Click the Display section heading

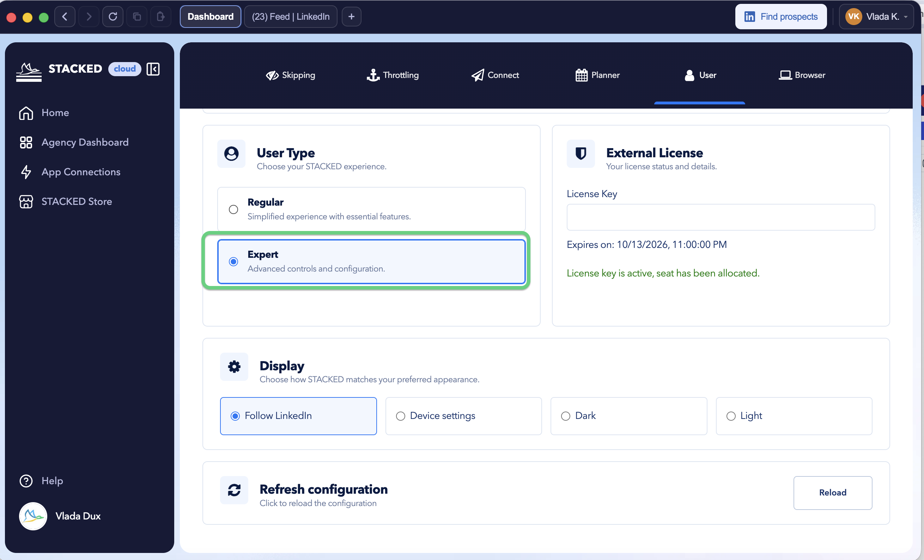pyautogui.click(x=282, y=366)
